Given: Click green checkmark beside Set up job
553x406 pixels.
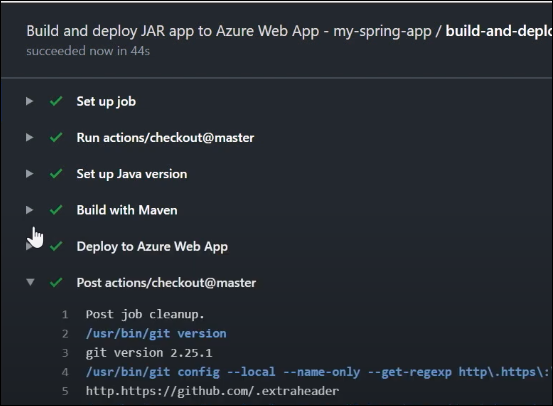Looking at the screenshot, I should click(x=56, y=101).
